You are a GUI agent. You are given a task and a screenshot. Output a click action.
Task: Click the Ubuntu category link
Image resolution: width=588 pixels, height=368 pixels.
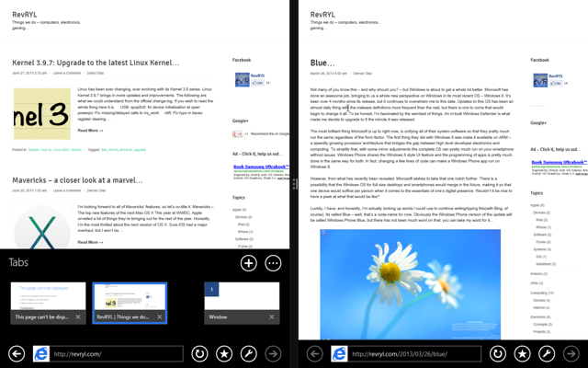click(76, 149)
